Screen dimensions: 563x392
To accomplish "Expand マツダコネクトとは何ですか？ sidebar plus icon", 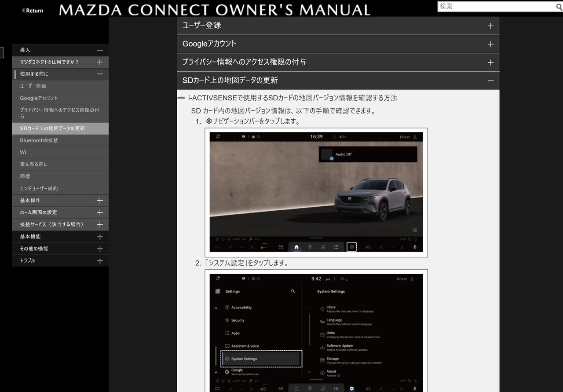I will [x=100, y=62].
